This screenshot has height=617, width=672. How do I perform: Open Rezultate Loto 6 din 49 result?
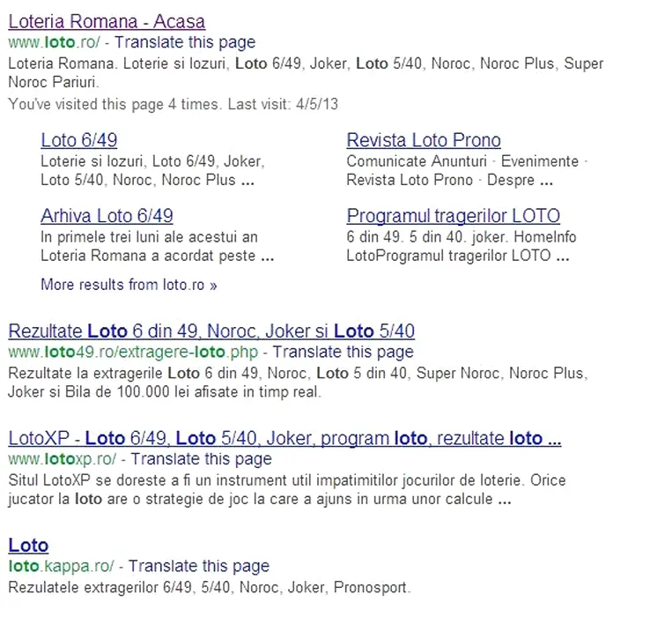[211, 331]
